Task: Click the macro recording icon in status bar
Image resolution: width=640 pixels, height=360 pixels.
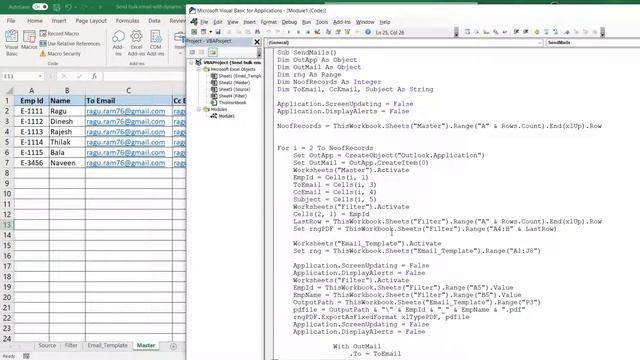Action: (x=26, y=356)
